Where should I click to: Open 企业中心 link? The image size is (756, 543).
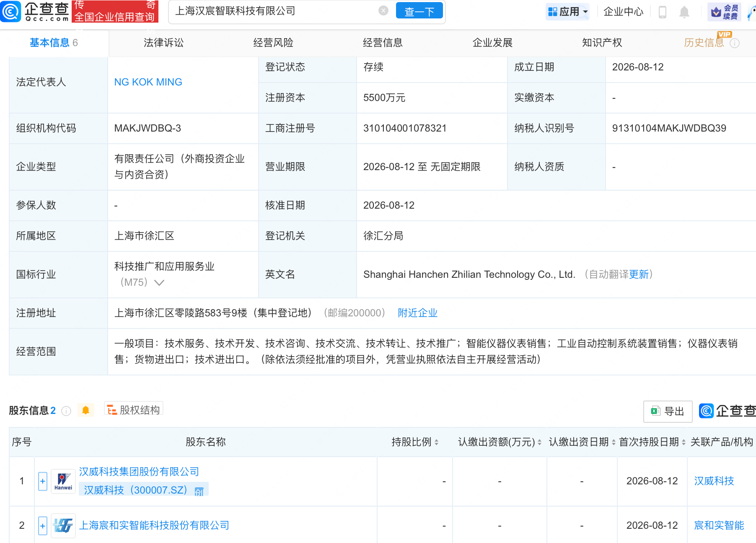point(623,12)
